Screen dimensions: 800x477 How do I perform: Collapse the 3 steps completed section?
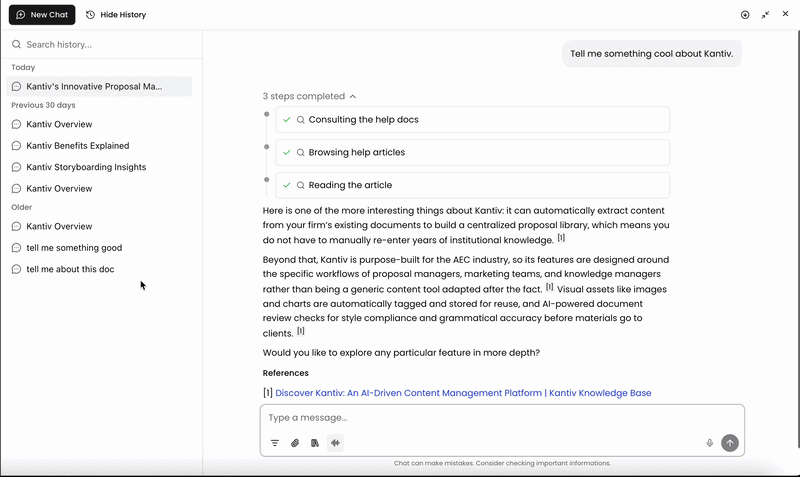click(309, 96)
